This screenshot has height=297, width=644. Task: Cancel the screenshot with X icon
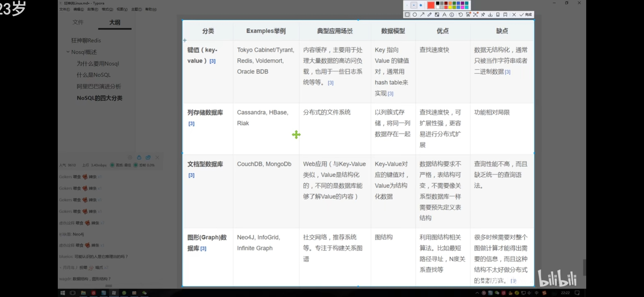(514, 15)
